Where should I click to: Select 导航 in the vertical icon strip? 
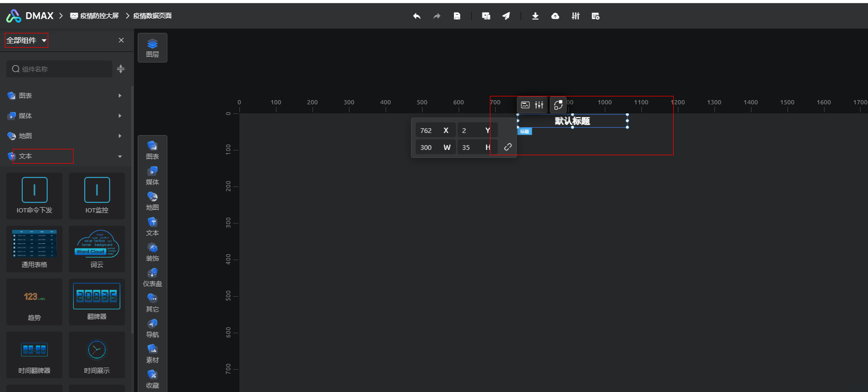click(153, 328)
